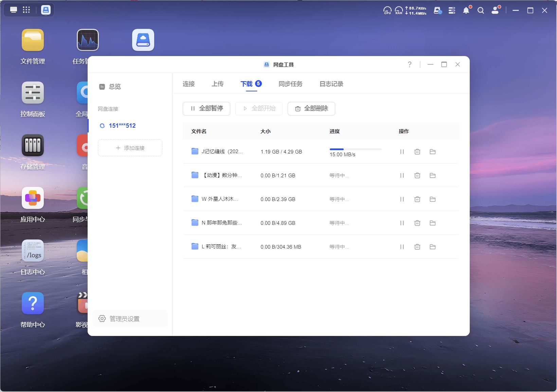Open the 网盘工具 help question mark
Screen dimensions: 557x392
(410, 65)
